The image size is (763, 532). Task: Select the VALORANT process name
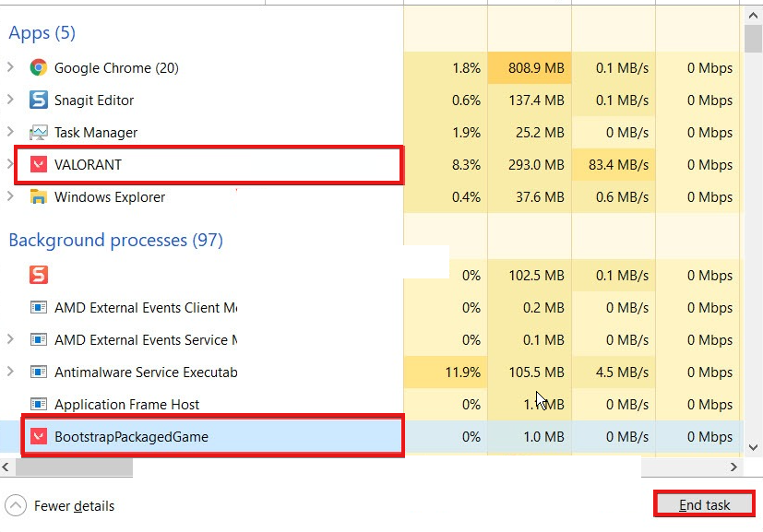point(88,165)
